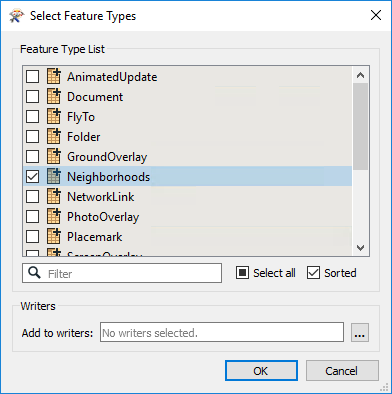Select the Document row text

point(95,97)
